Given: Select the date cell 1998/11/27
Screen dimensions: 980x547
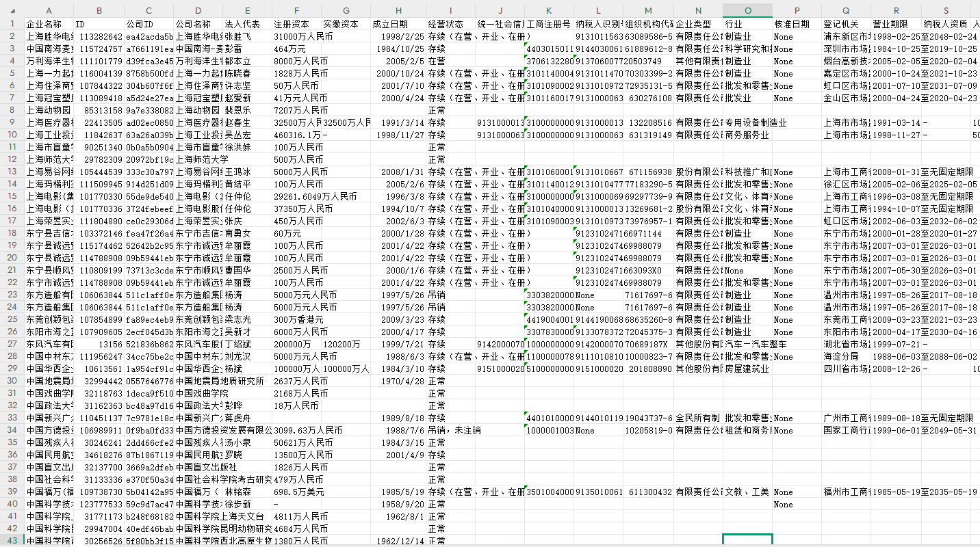Looking at the screenshot, I should [x=398, y=135].
